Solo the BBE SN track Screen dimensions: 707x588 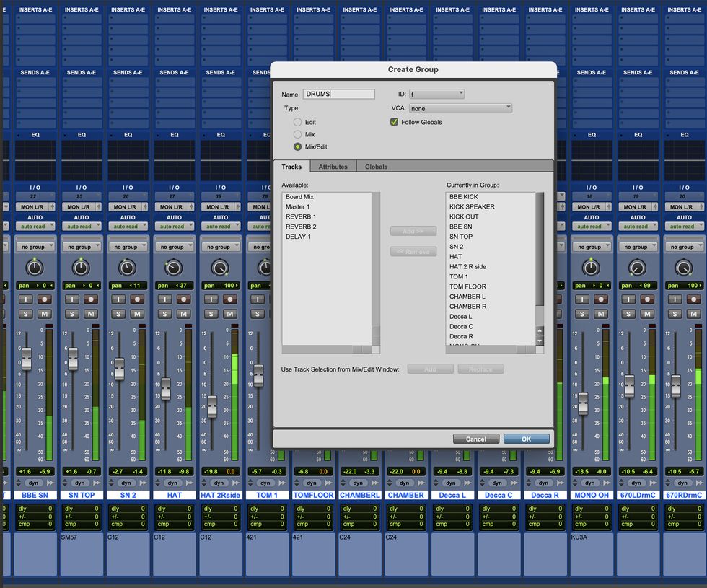[x=26, y=314]
